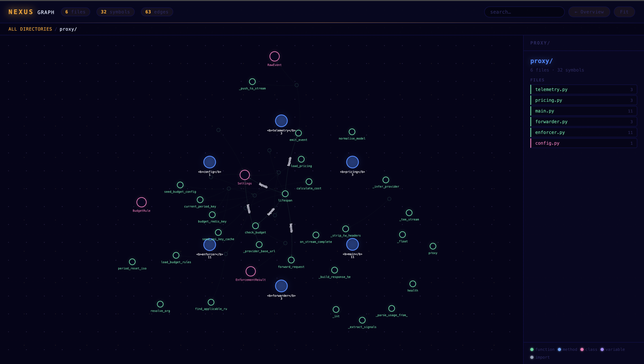
Task: Click the _int function node
Action: click(336, 309)
